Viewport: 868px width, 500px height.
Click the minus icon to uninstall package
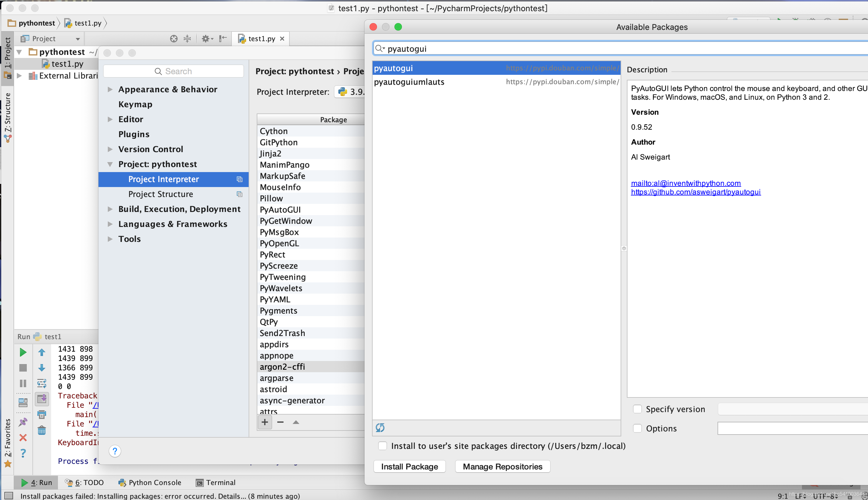pyautogui.click(x=280, y=422)
